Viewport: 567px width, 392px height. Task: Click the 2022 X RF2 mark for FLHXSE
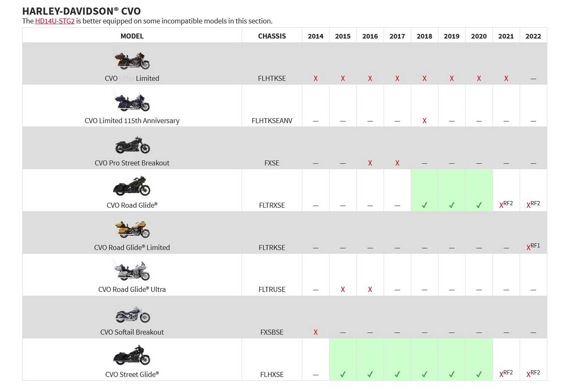pos(533,374)
